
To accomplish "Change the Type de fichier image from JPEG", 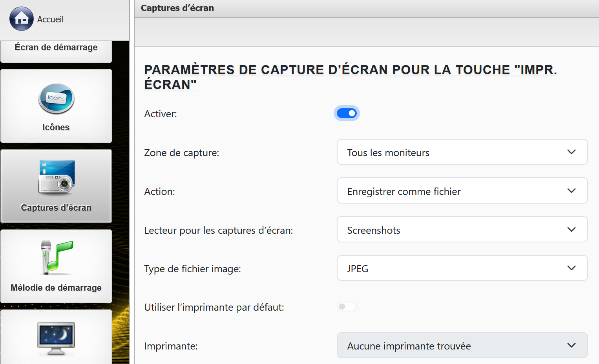I will tap(462, 268).
